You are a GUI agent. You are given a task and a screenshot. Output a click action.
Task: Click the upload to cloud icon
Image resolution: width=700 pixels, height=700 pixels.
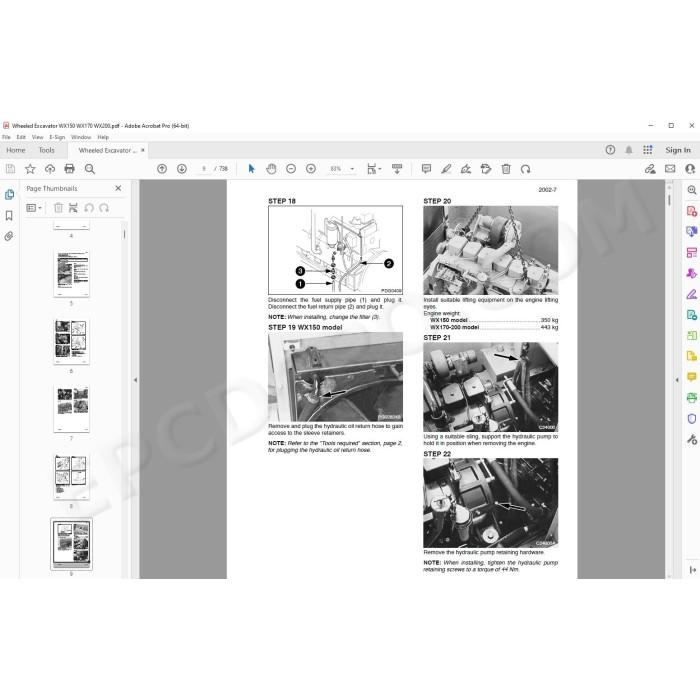click(50, 169)
